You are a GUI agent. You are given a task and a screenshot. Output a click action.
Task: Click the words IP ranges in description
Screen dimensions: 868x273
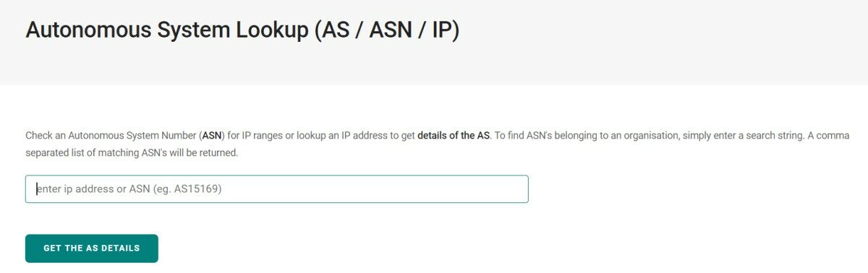(263, 135)
